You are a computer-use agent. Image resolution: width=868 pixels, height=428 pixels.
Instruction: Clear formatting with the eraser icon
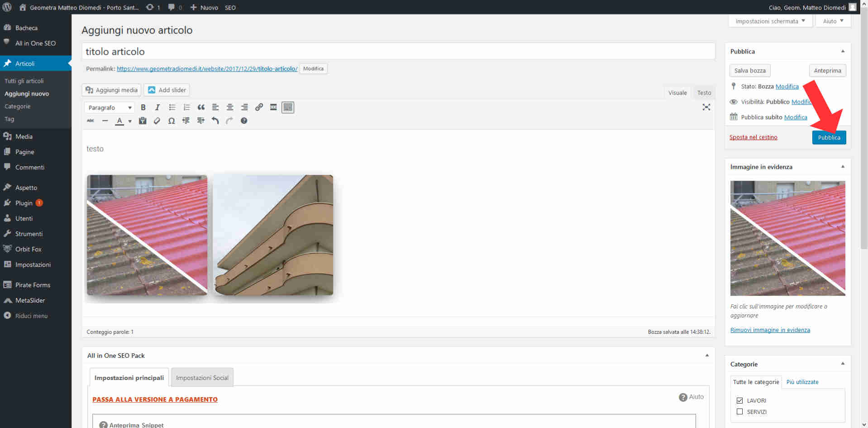coord(157,121)
